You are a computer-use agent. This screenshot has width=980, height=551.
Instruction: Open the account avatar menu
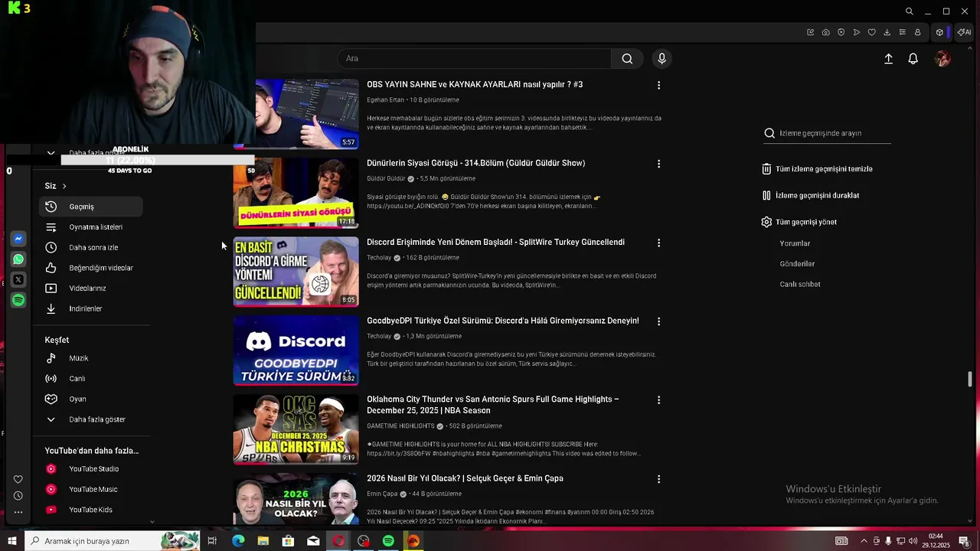943,59
